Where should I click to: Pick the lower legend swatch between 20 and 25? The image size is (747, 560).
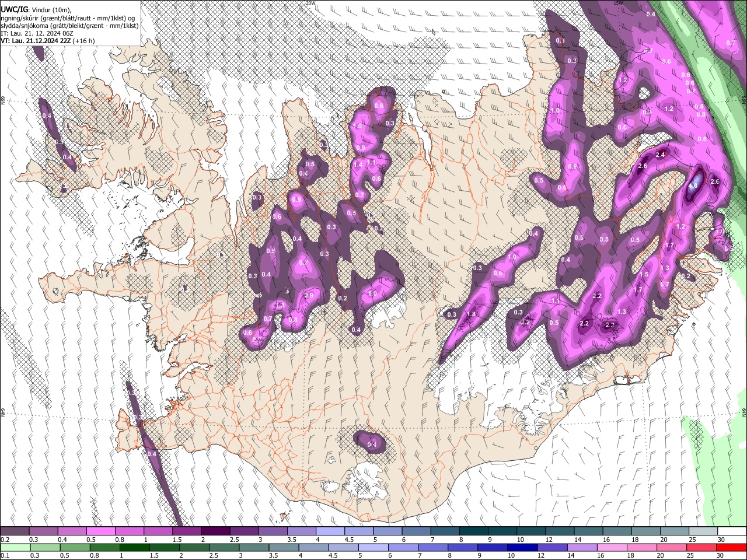671,548
